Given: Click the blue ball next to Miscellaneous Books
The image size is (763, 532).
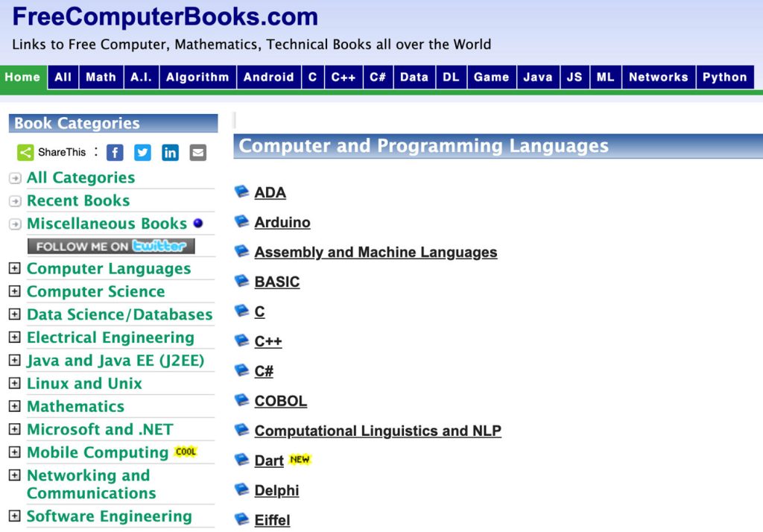Looking at the screenshot, I should (198, 224).
